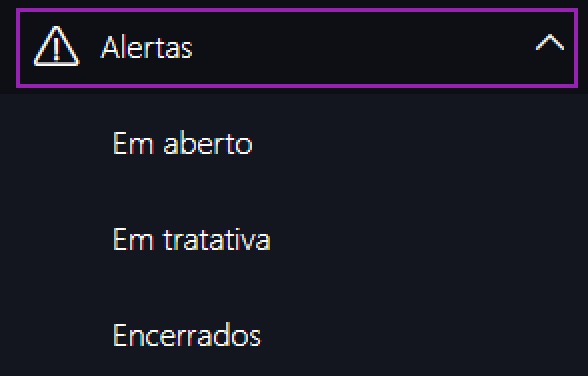Viewport: 588px width, 376px height.
Task: Click the Alertas menu label
Action: point(147,47)
